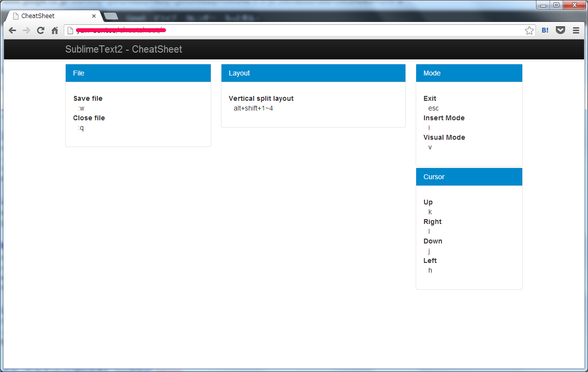The width and height of the screenshot is (588, 372).
Task: Click the Insert Mode label
Action: point(444,118)
